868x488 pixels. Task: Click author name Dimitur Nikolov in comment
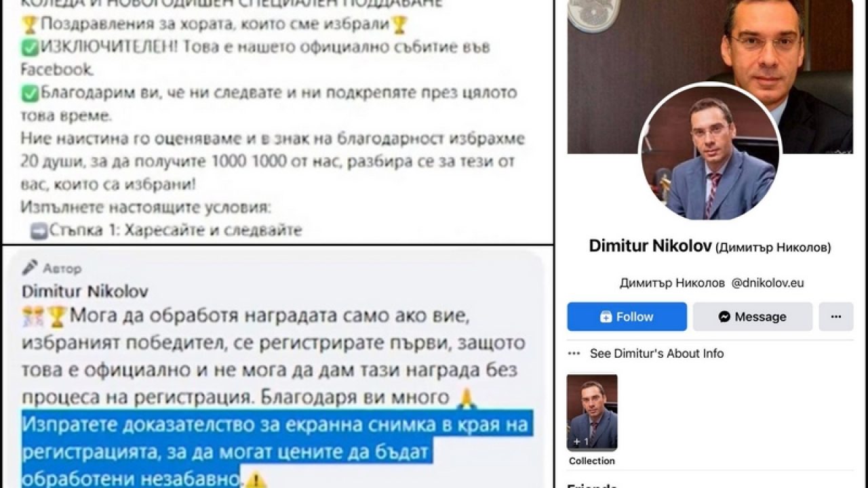point(85,292)
